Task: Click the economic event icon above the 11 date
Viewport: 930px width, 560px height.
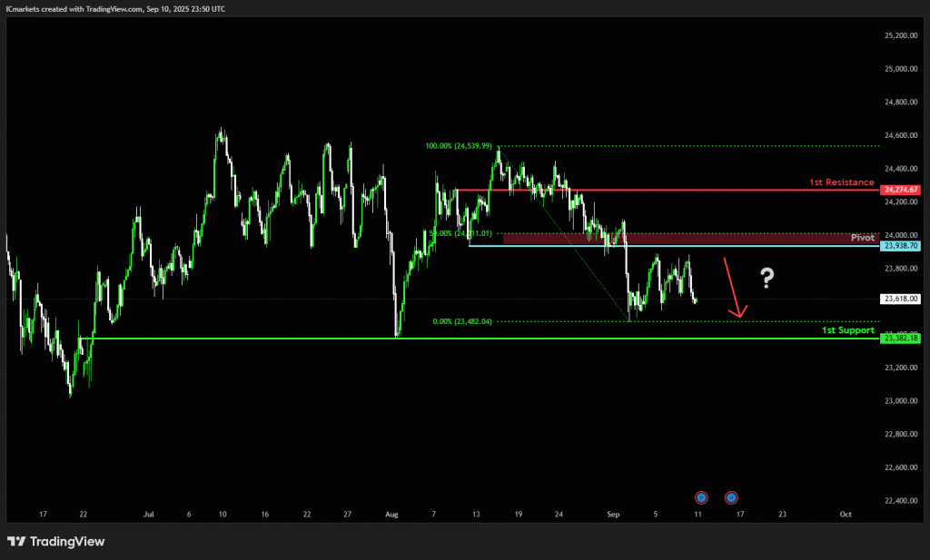Action: pos(701,497)
